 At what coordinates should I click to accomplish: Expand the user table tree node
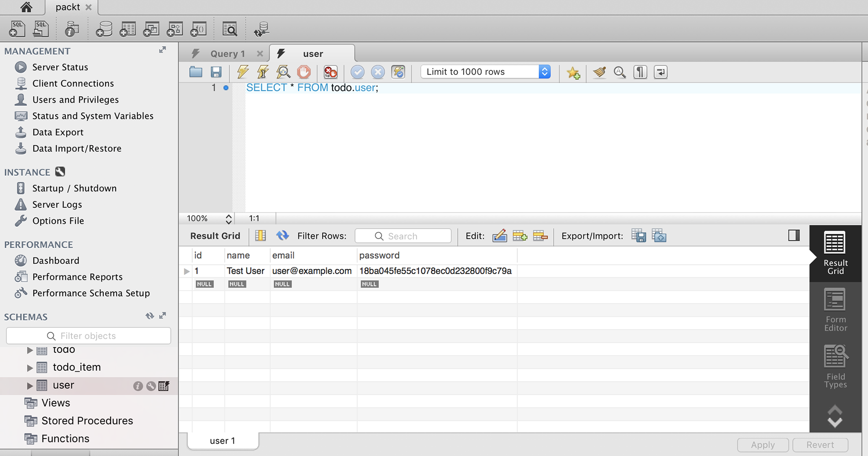[30, 386]
